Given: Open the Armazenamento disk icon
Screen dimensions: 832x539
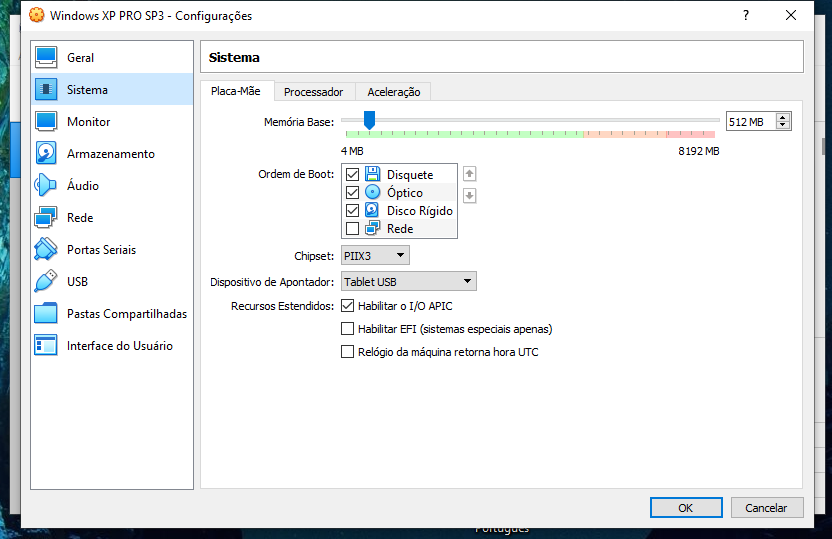Looking at the screenshot, I should pos(46,153).
